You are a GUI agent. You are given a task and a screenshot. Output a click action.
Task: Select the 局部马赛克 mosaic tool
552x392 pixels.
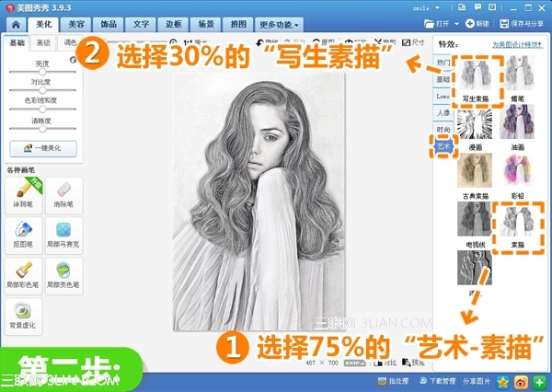pyautogui.click(x=63, y=236)
